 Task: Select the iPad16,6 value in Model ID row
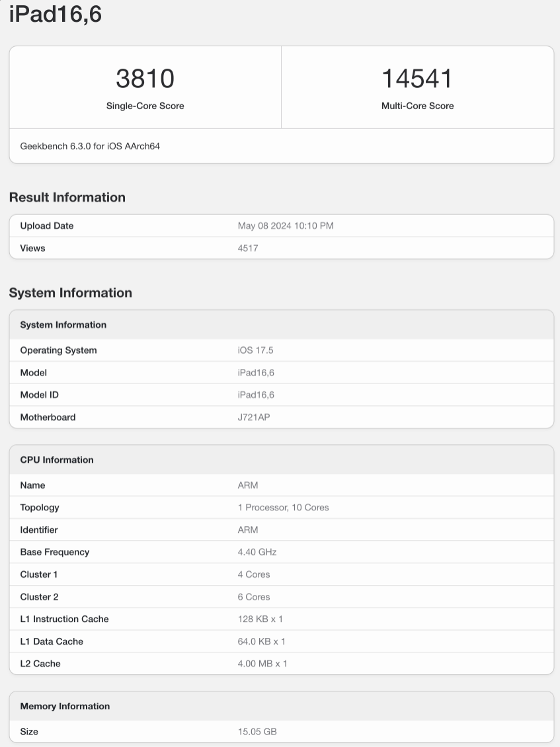click(x=256, y=395)
